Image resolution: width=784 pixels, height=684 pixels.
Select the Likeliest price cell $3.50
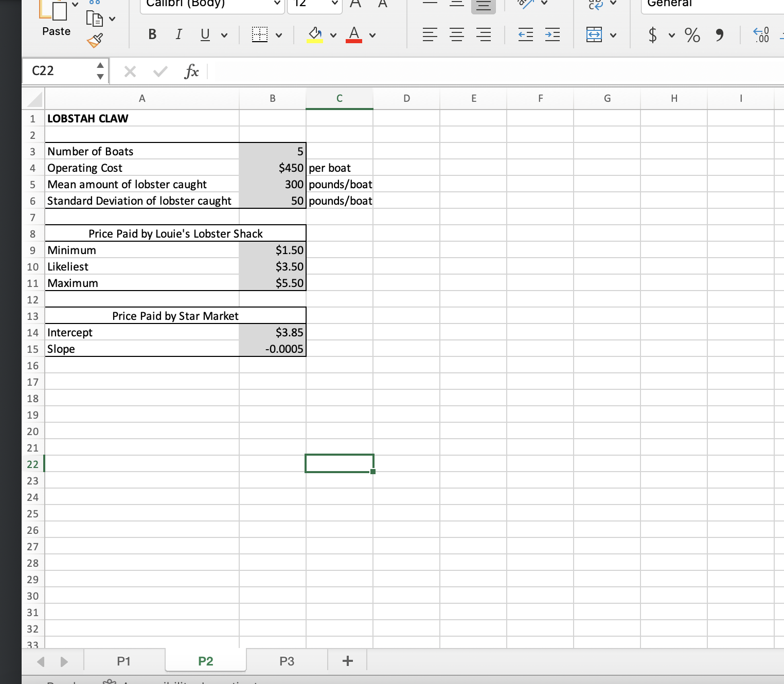[273, 266]
